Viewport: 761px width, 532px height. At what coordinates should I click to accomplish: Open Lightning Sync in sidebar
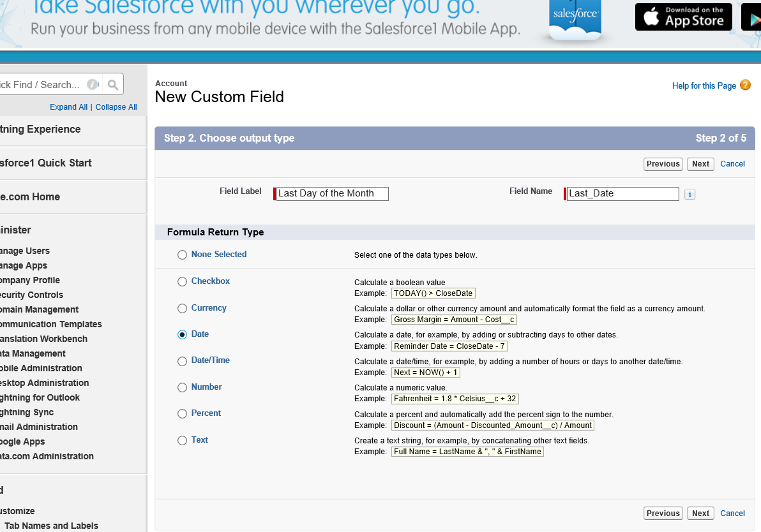pyautogui.click(x=27, y=412)
